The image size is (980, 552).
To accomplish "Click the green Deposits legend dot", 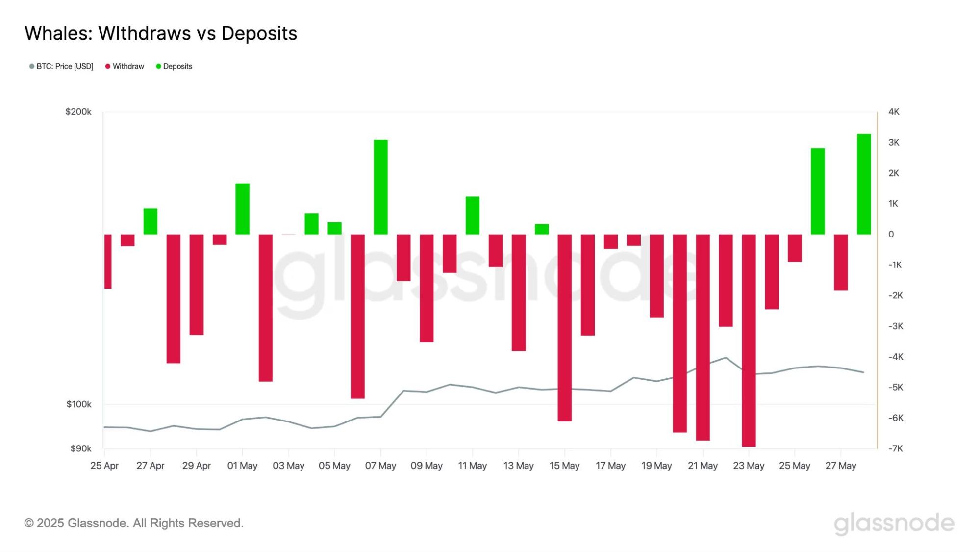I will 158,67.
